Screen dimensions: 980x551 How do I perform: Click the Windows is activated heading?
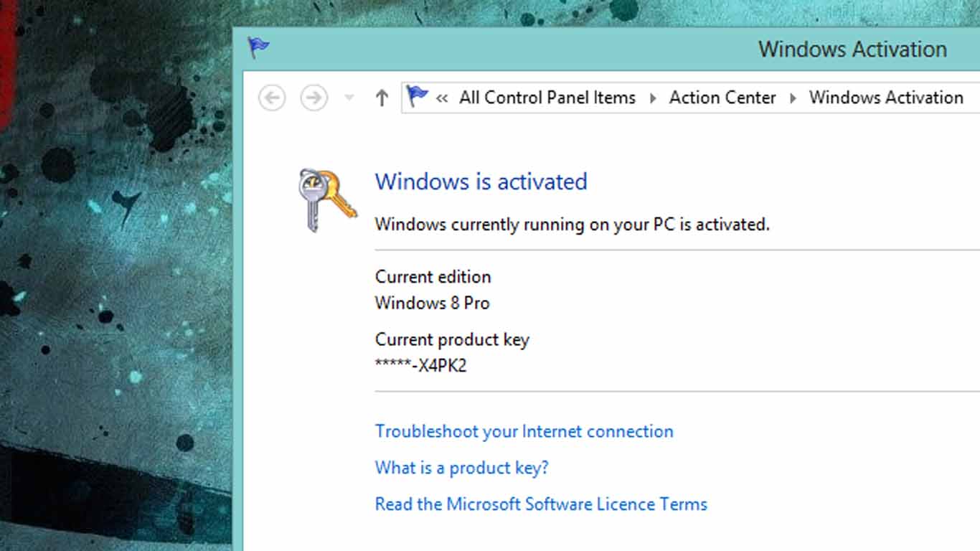click(x=481, y=182)
